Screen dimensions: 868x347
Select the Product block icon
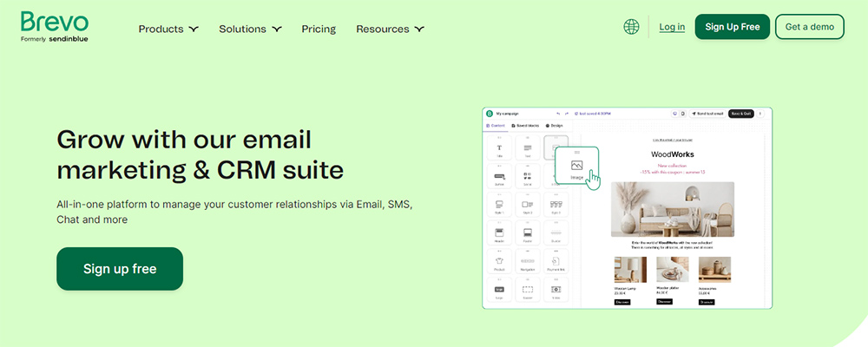click(x=499, y=262)
